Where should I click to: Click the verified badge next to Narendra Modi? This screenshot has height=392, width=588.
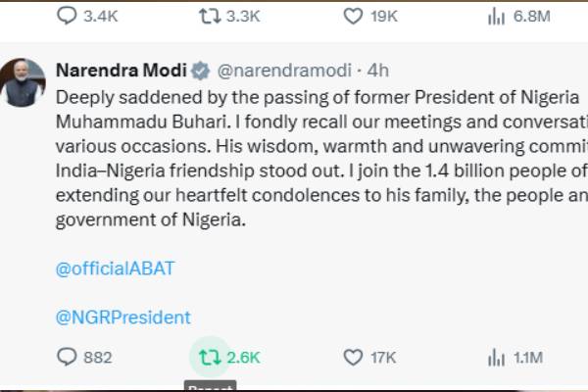pos(199,71)
